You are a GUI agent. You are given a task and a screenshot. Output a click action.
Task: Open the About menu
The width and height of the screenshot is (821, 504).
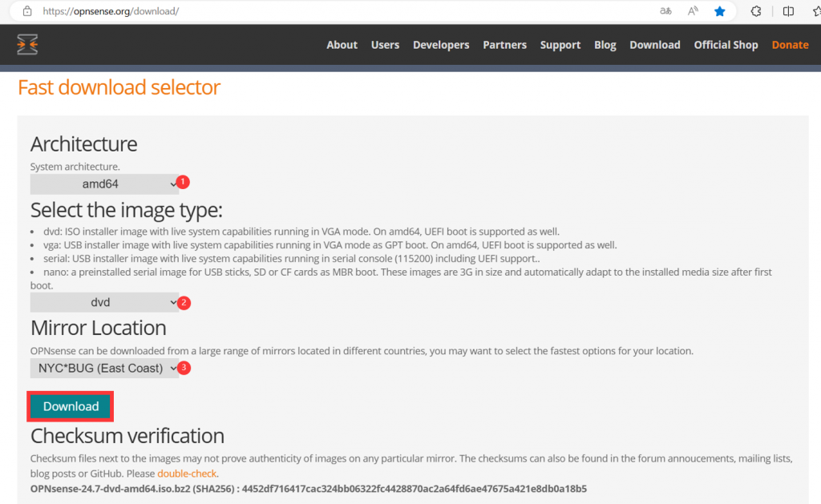[x=342, y=45]
